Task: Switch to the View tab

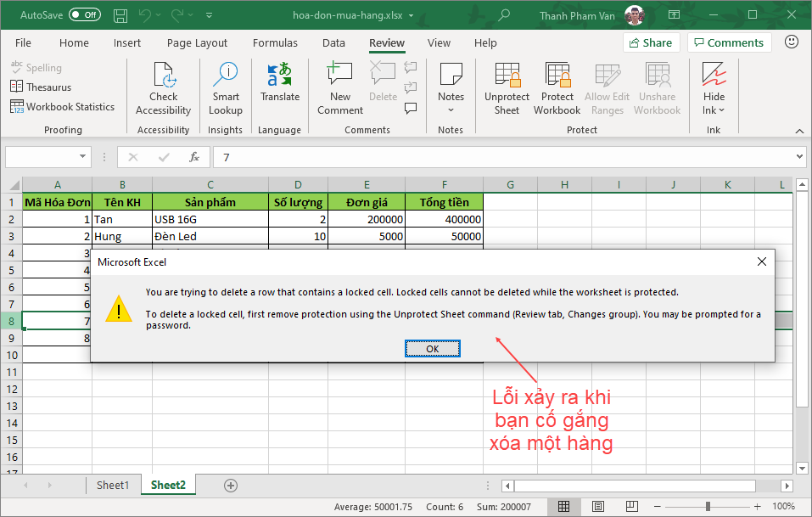Action: pyautogui.click(x=439, y=43)
